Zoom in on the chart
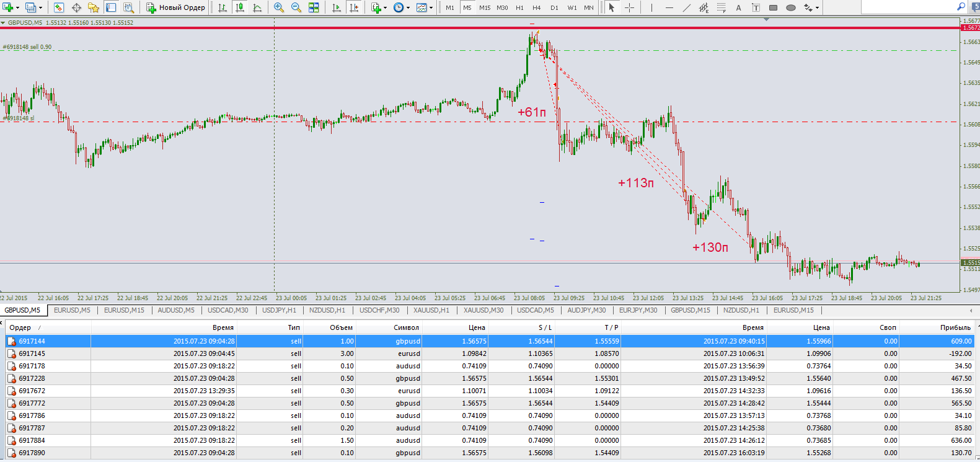This screenshot has width=980, height=462. 279,7
